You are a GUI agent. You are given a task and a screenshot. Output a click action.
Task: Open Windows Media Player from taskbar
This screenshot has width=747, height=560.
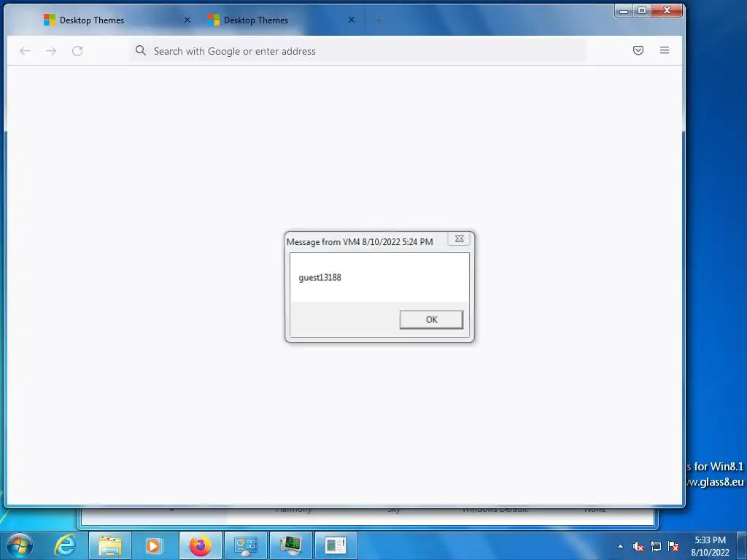tap(153, 545)
